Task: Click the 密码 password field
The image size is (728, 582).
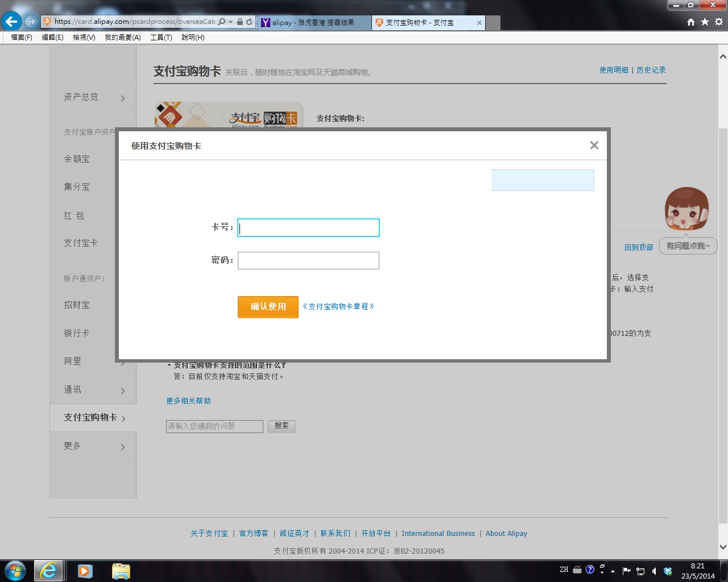Action: pos(308,260)
